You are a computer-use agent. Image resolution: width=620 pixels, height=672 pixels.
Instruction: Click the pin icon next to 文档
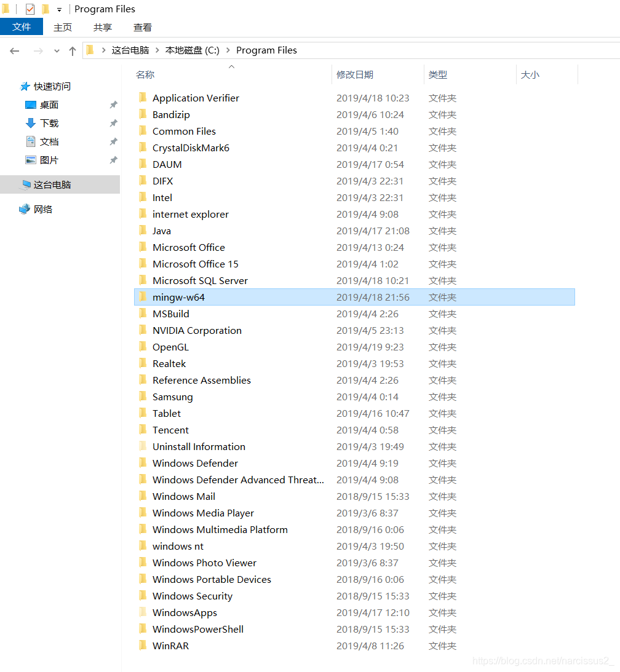[x=113, y=142]
